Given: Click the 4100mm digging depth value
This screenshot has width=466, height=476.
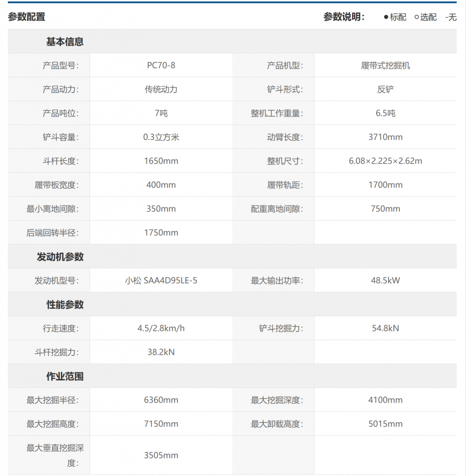Looking at the screenshot, I should click(x=386, y=400).
